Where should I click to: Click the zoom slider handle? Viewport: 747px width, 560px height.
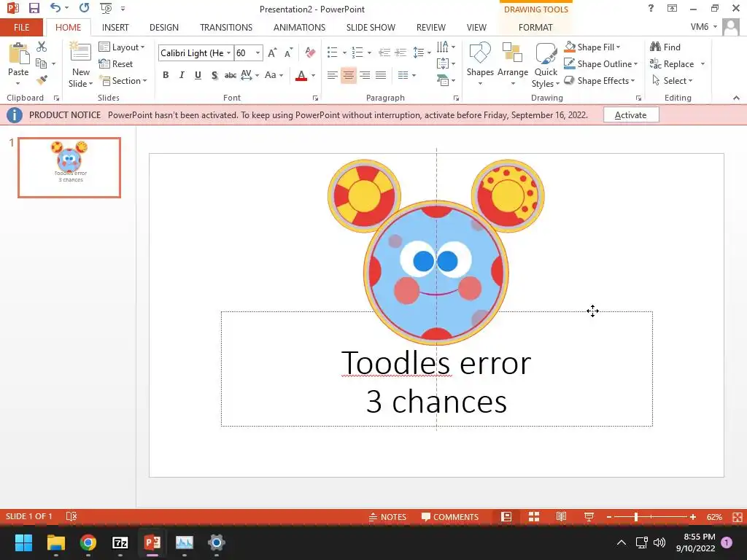coord(636,517)
